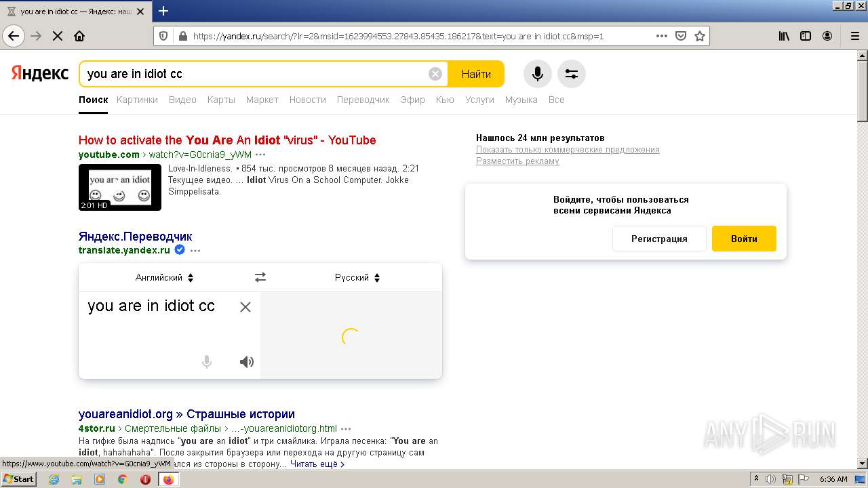The height and width of the screenshot is (488, 868).
Task: Stop loading the page with X button
Action: click(58, 36)
